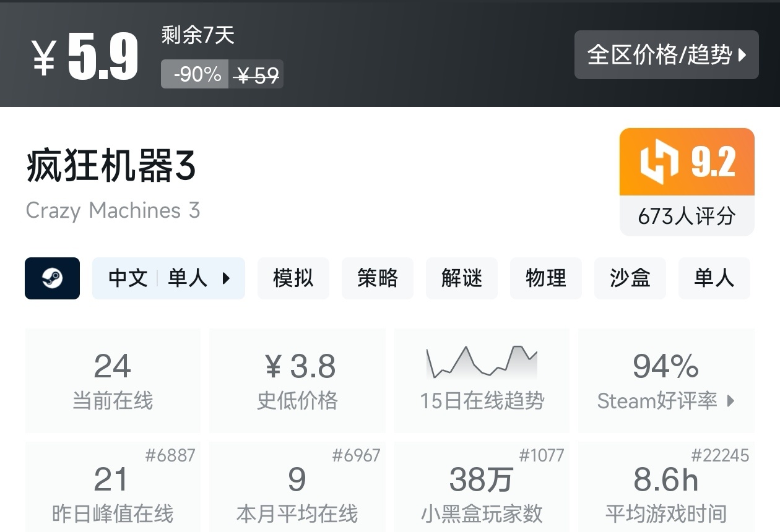Select the 模拟 tag
Viewport: 780px width, 532px height.
[x=293, y=278]
